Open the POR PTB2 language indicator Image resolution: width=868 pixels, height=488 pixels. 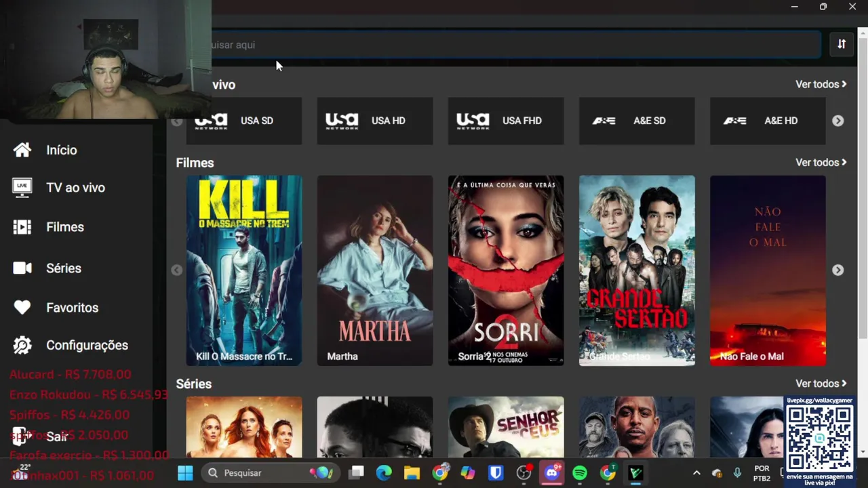(762, 473)
